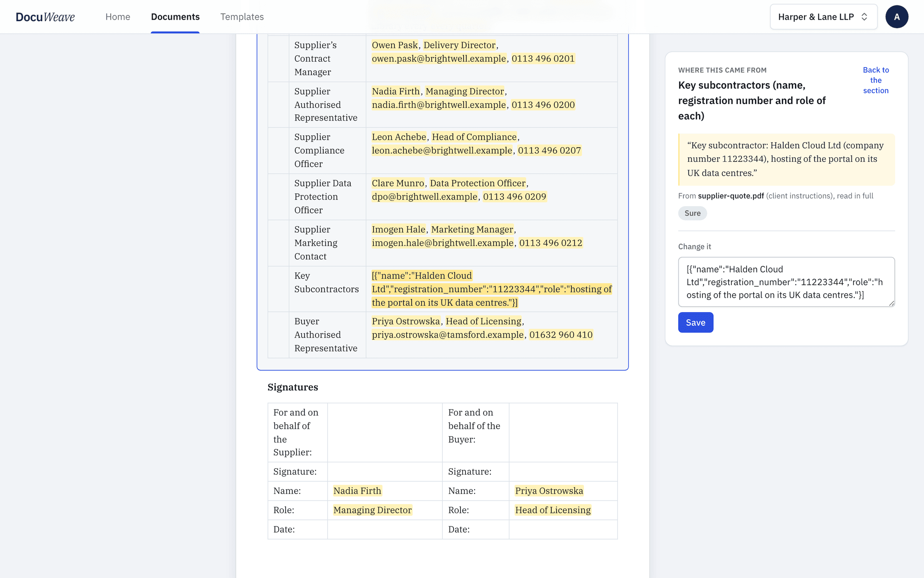Click the 'Sure' confidence badge

click(692, 213)
